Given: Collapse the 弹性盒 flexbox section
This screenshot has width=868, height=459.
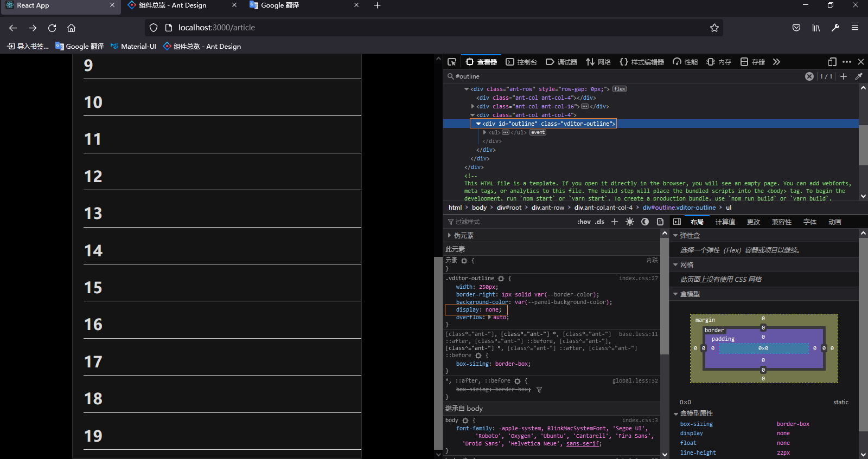Looking at the screenshot, I should [x=675, y=236].
